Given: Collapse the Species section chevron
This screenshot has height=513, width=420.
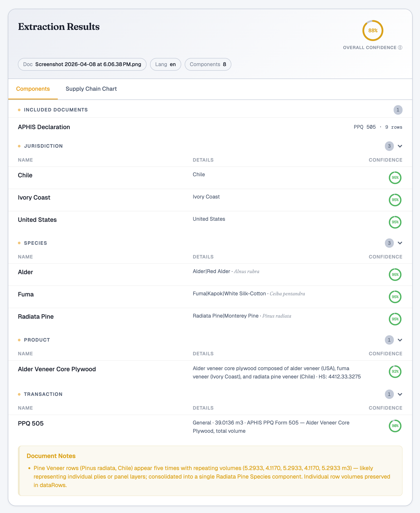Looking at the screenshot, I should click(400, 243).
